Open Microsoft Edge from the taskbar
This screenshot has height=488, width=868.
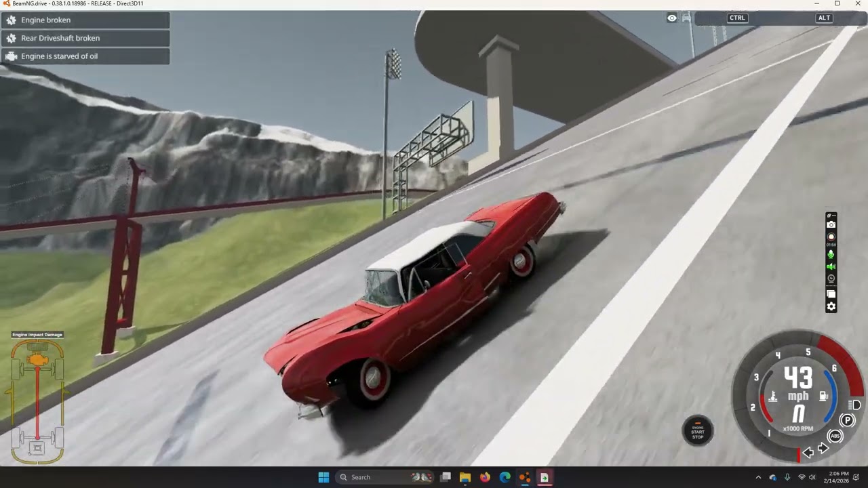click(x=505, y=477)
